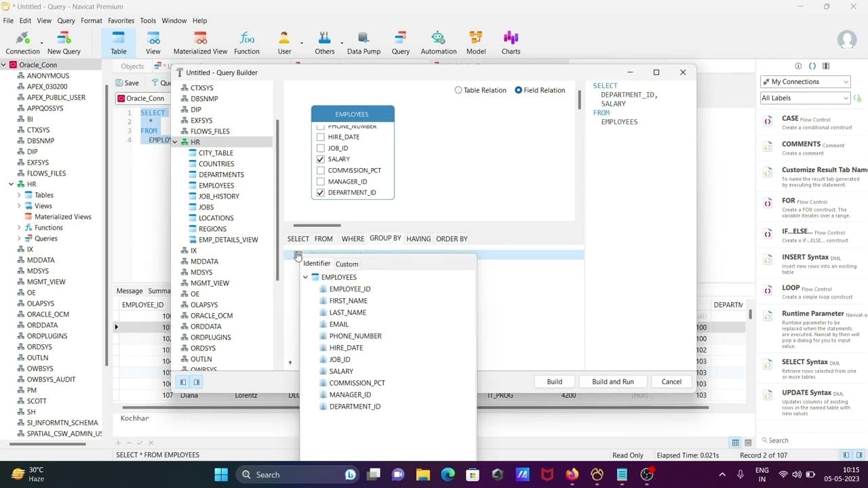The width and height of the screenshot is (868, 488).
Task: Click Cancel in Query Builder
Action: 671,382
